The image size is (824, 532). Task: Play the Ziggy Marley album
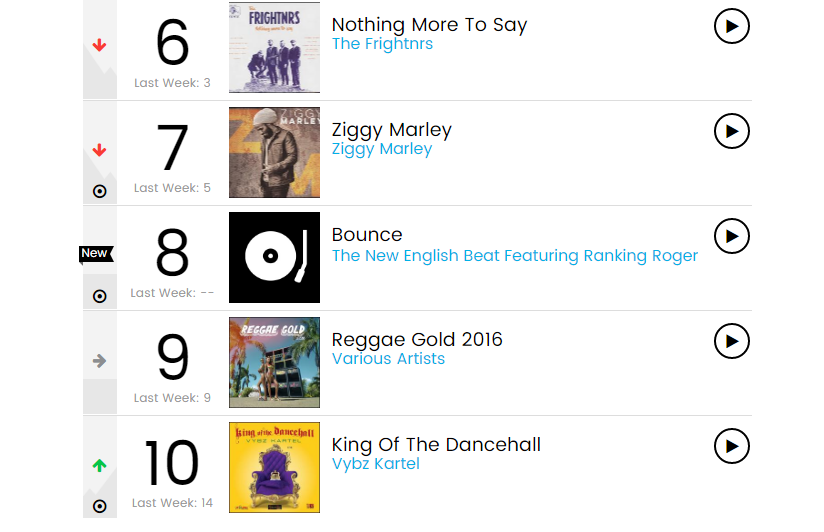point(732,131)
